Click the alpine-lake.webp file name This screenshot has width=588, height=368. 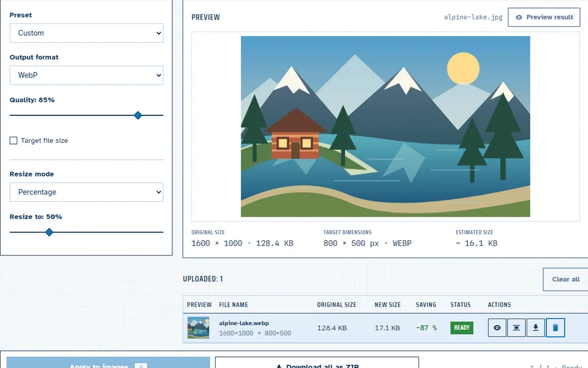[x=244, y=323]
